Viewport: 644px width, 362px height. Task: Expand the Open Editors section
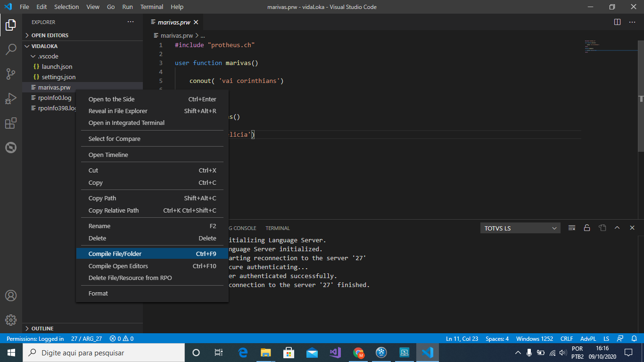click(x=83, y=35)
